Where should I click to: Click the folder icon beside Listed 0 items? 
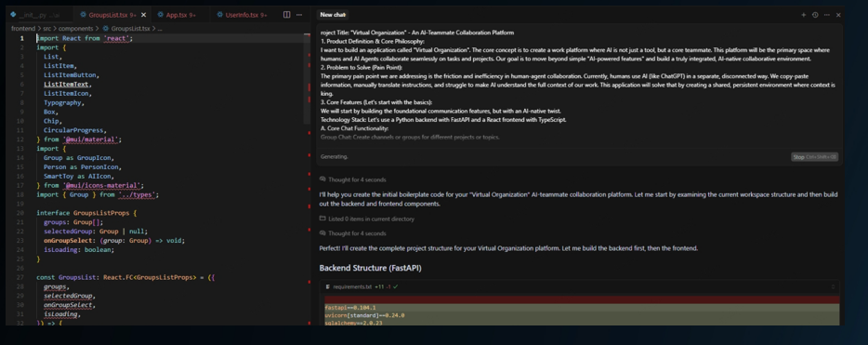pyautogui.click(x=322, y=219)
